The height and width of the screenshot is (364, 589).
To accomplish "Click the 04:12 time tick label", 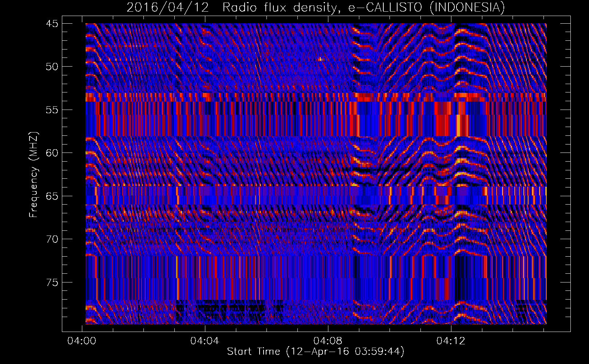I will (451, 341).
